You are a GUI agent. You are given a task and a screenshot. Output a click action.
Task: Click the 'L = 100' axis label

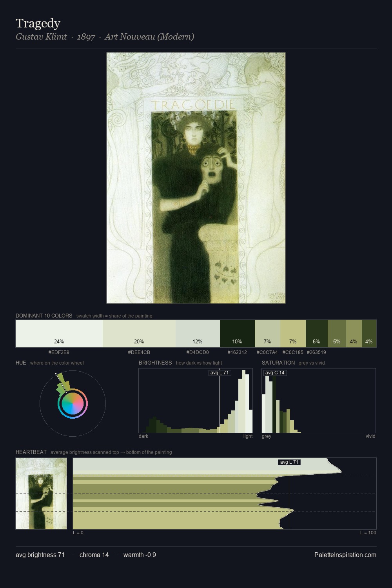point(368,533)
